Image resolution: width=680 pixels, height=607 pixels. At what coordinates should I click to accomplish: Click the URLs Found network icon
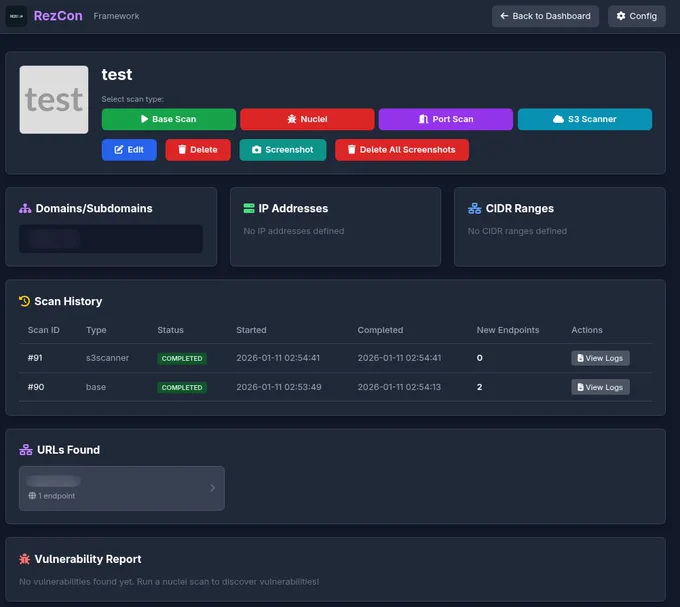tap(26, 450)
